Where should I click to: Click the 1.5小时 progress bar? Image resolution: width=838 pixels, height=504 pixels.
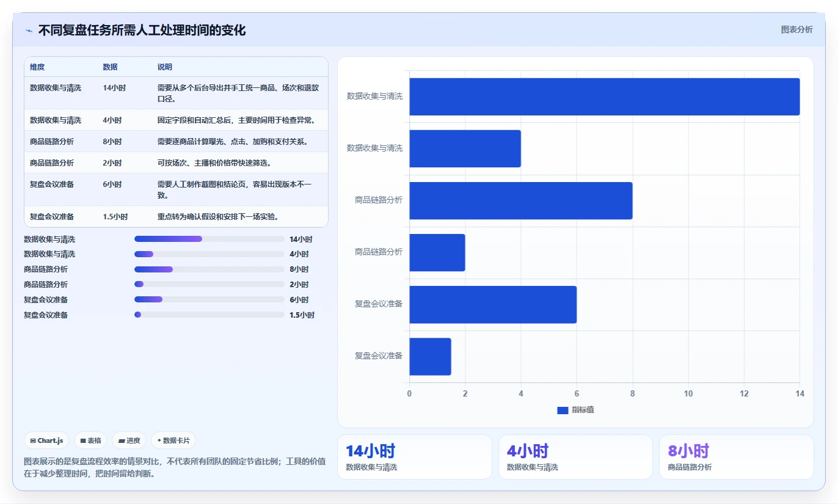pos(209,315)
